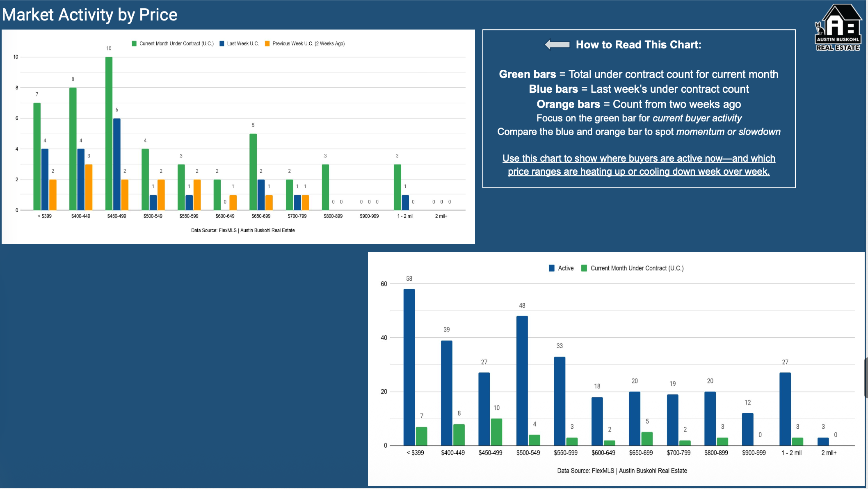Click the Market Activity by Price title
The image size is (868, 489).
pos(90,15)
